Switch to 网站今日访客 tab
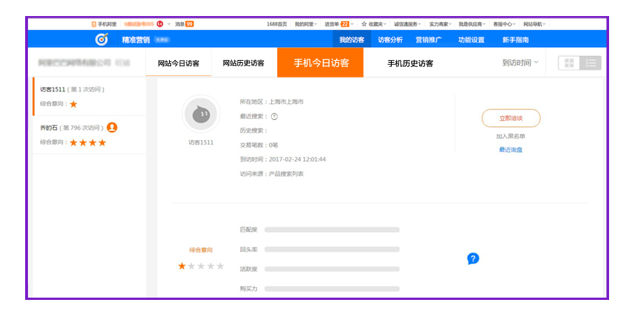This screenshot has width=644, height=332. (x=179, y=63)
